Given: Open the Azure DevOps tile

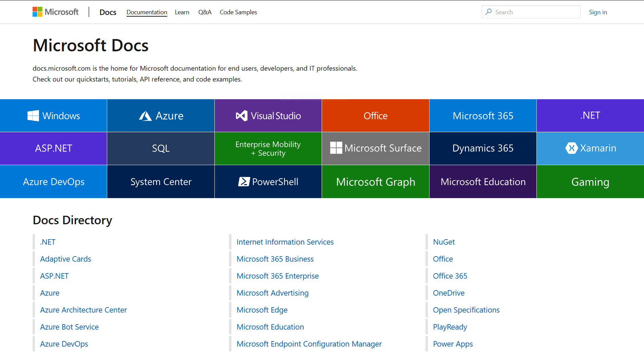Looking at the screenshot, I should coord(54,182).
